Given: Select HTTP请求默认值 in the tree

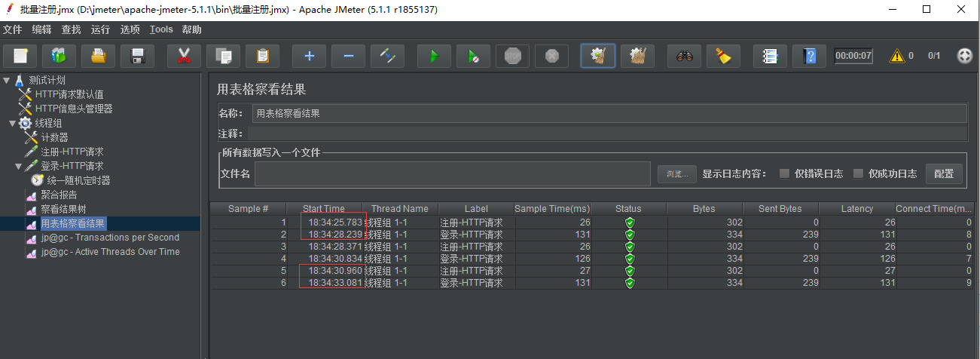Looking at the screenshot, I should pyautogui.click(x=69, y=94).
